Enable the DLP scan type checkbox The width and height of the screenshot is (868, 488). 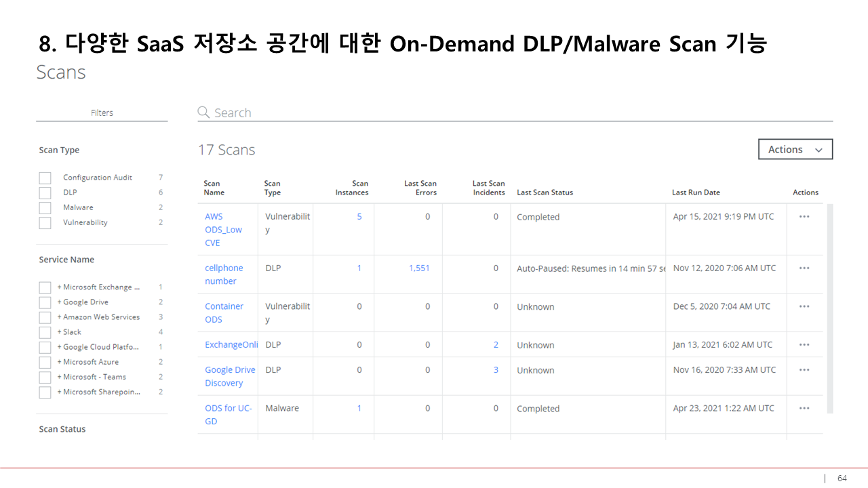click(x=45, y=193)
